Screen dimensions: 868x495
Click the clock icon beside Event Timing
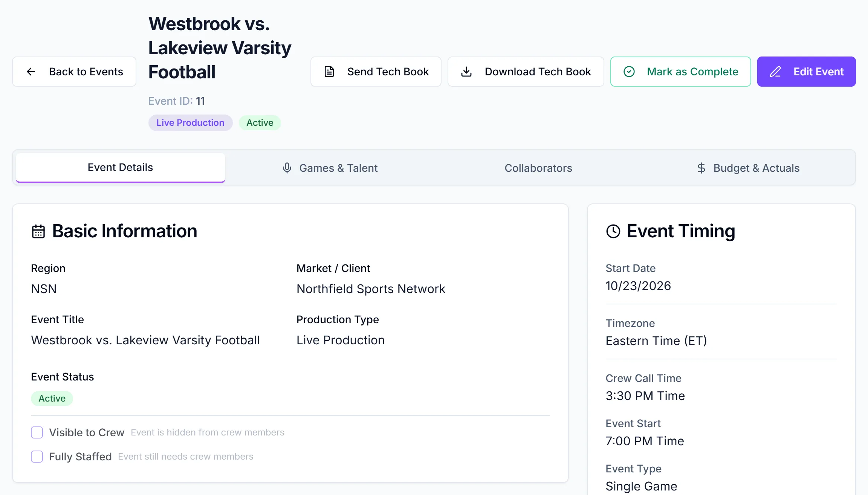pyautogui.click(x=613, y=231)
